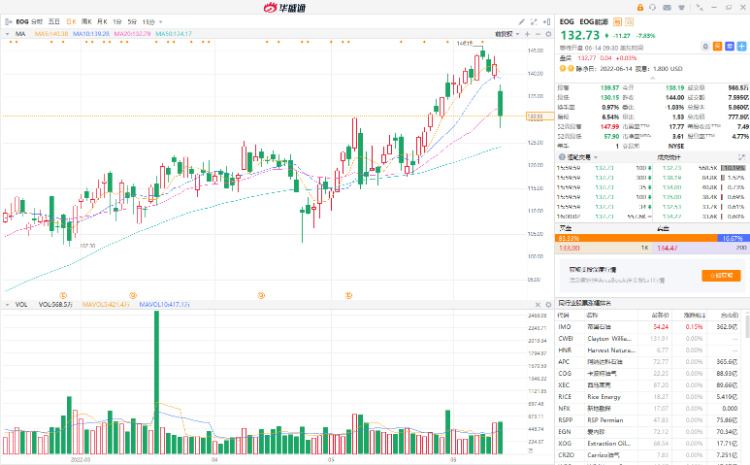Sort peer list by the code column
The height and width of the screenshot is (465, 750).
(563, 315)
